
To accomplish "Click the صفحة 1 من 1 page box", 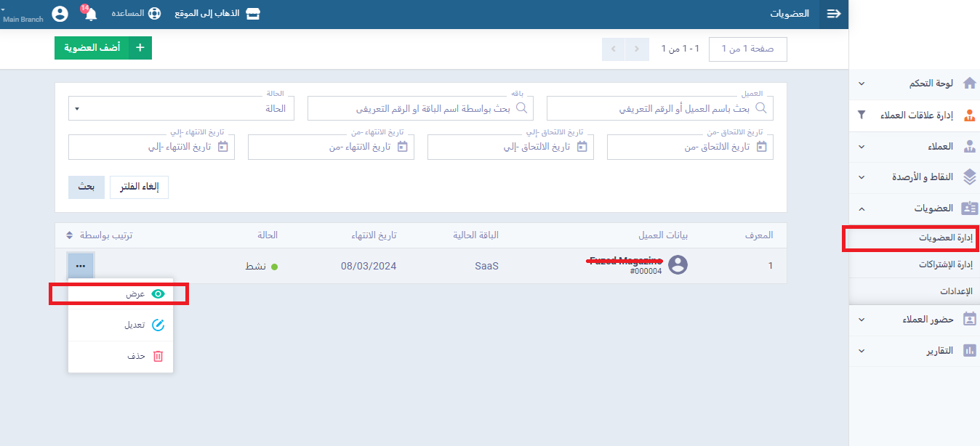I will [x=747, y=49].
